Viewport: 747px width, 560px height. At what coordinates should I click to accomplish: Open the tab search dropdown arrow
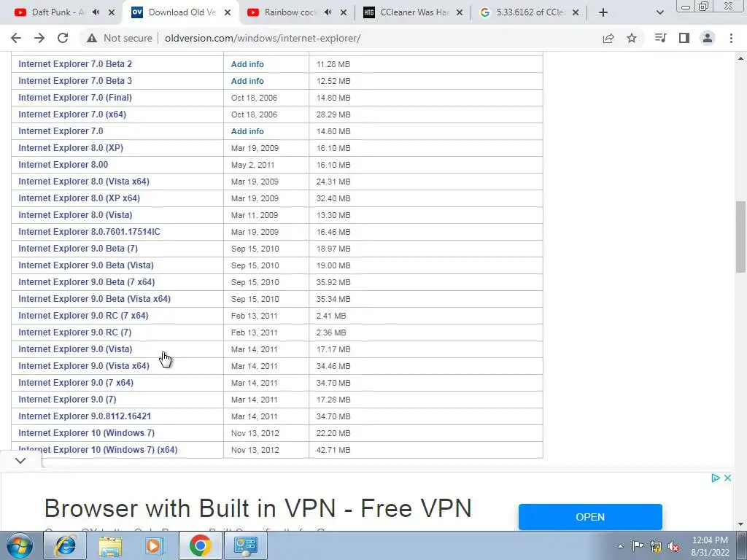click(659, 12)
